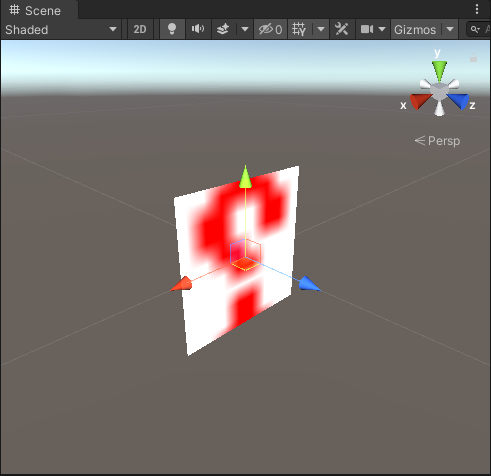Open the scene camera settings icon
The image size is (491, 476).
[x=373, y=29]
